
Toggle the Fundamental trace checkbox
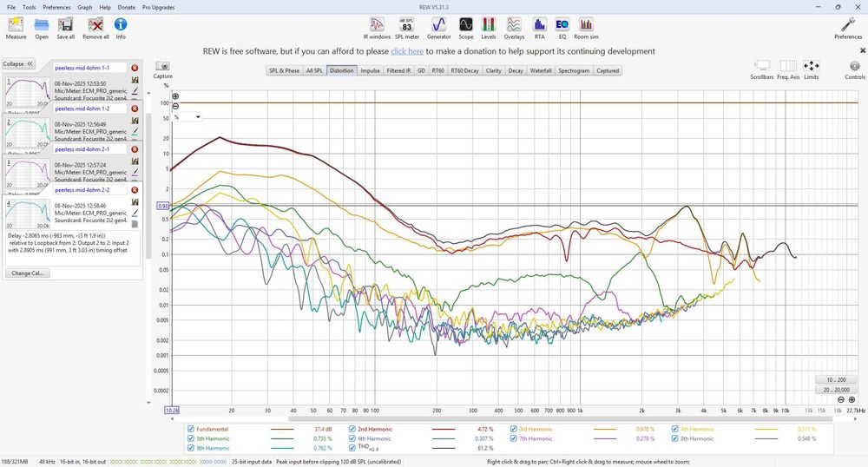coord(192,429)
